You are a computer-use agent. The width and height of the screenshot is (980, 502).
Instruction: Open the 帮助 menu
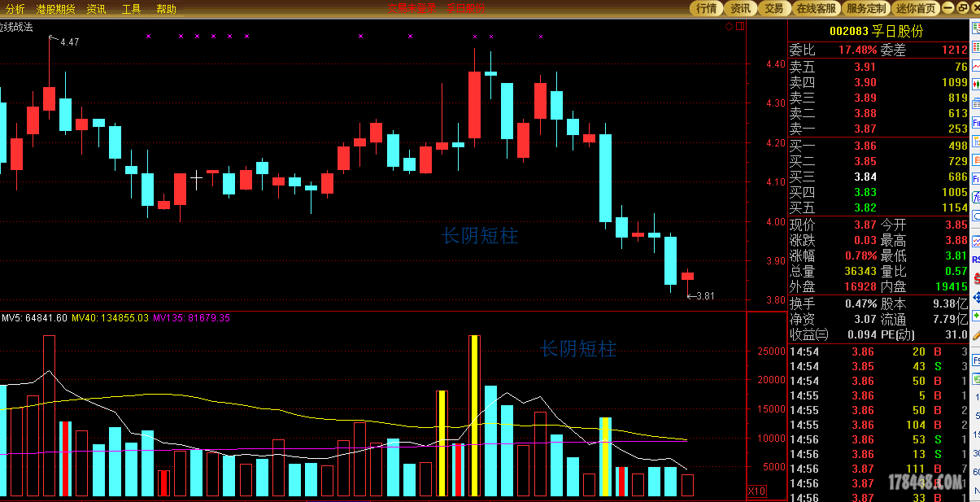coord(166,9)
